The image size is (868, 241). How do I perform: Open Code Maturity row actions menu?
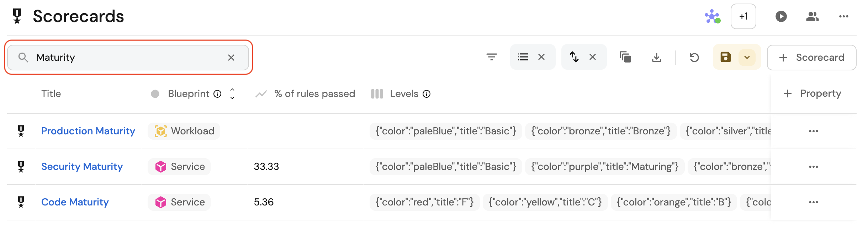813,202
